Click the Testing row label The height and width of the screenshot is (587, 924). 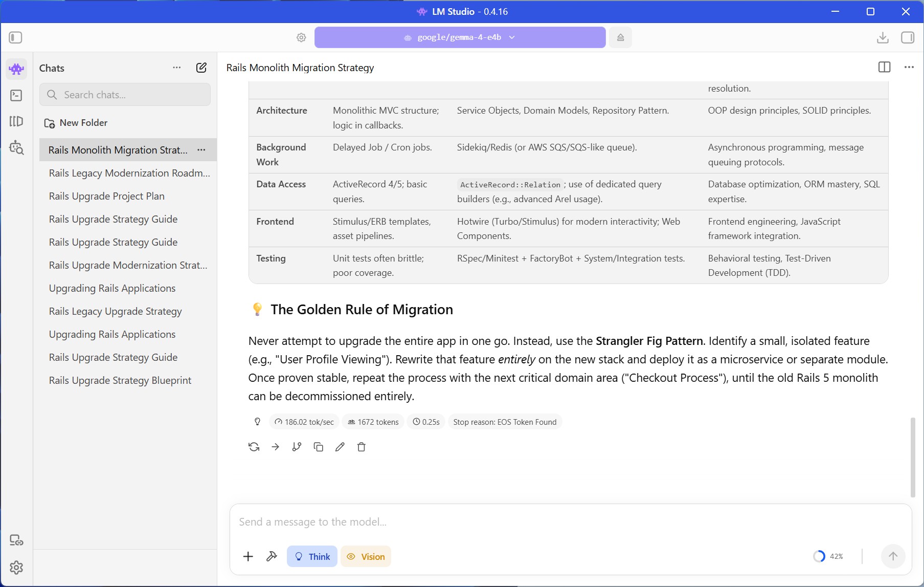(x=271, y=258)
